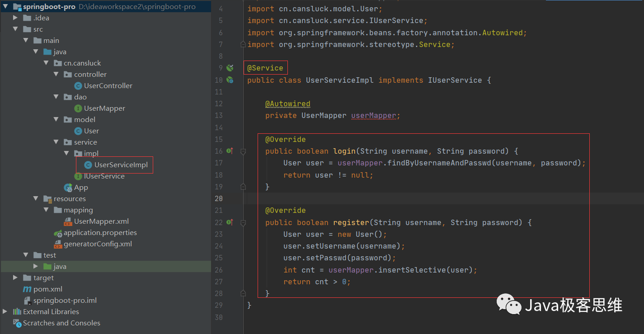Image resolution: width=644 pixels, height=334 pixels.
Task: Collapse the src folder
Action: (15, 29)
